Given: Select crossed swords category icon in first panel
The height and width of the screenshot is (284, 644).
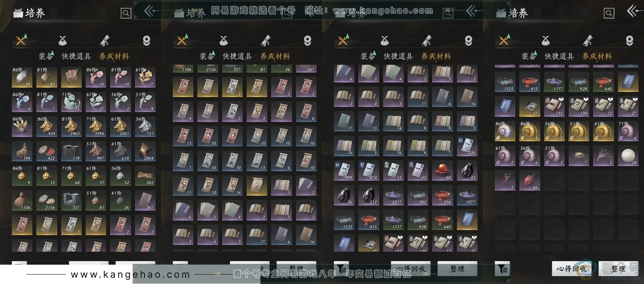Looking at the screenshot, I should [21, 40].
